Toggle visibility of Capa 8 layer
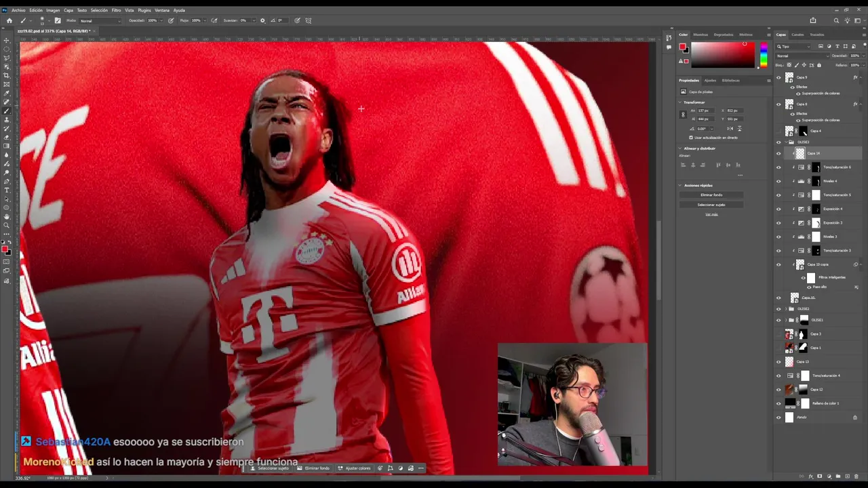Screen dimensions: 868x488 tap(778, 104)
